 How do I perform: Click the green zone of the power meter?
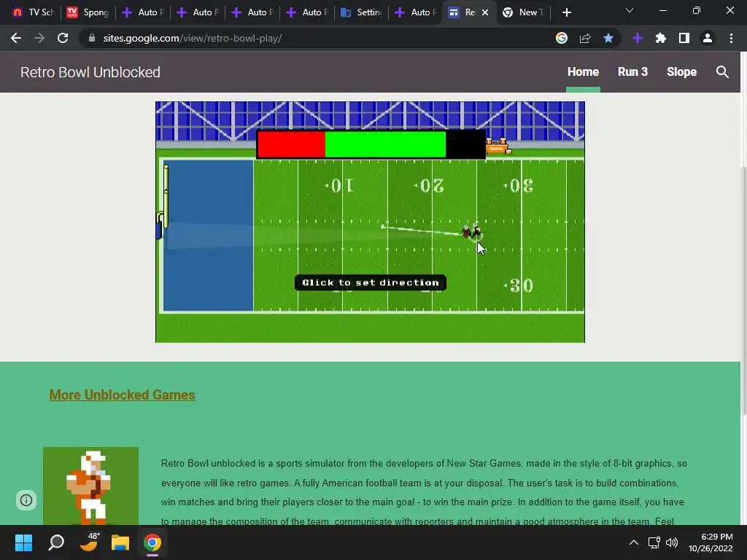coord(385,144)
